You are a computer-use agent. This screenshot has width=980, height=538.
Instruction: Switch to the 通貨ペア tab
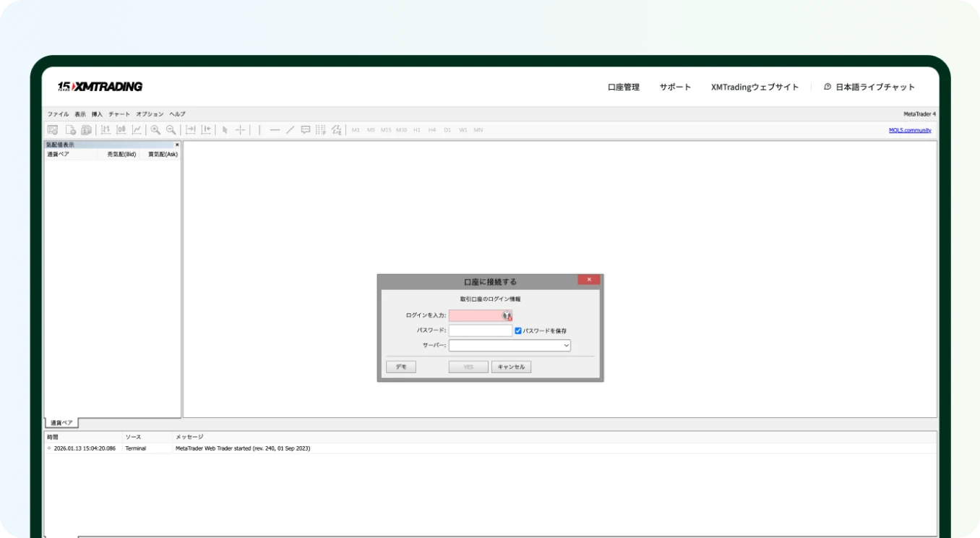[61, 422]
